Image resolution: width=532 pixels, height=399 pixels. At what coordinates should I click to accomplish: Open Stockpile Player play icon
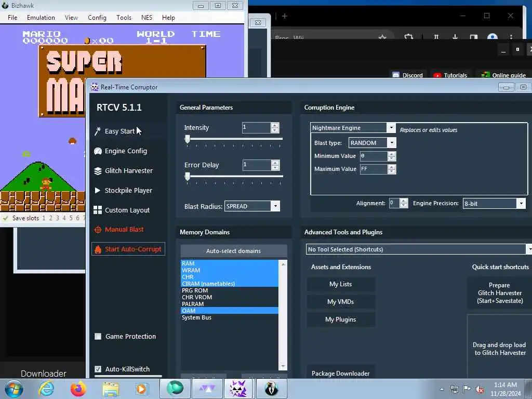coord(98,190)
